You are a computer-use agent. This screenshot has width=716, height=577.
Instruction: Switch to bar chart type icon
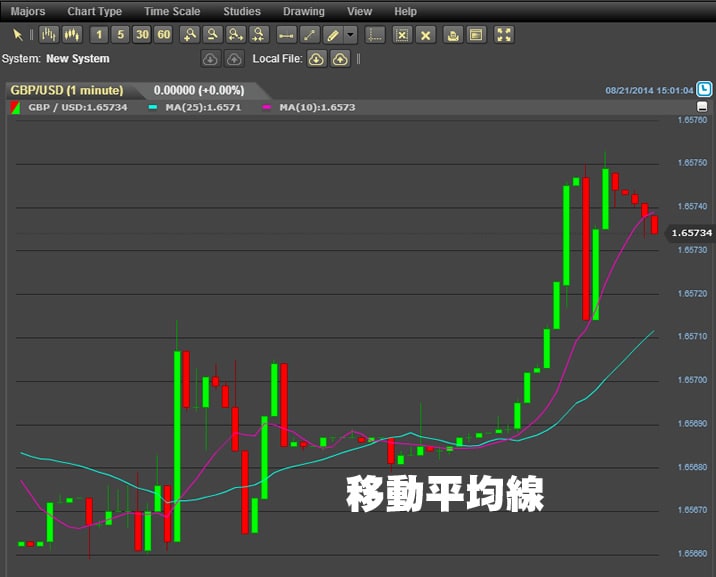tap(48, 35)
